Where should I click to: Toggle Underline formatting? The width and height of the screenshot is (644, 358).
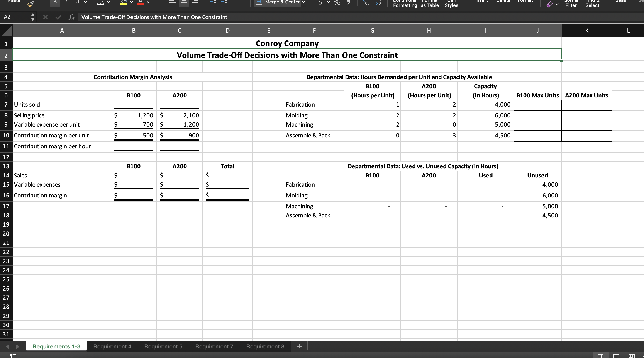pyautogui.click(x=77, y=2)
